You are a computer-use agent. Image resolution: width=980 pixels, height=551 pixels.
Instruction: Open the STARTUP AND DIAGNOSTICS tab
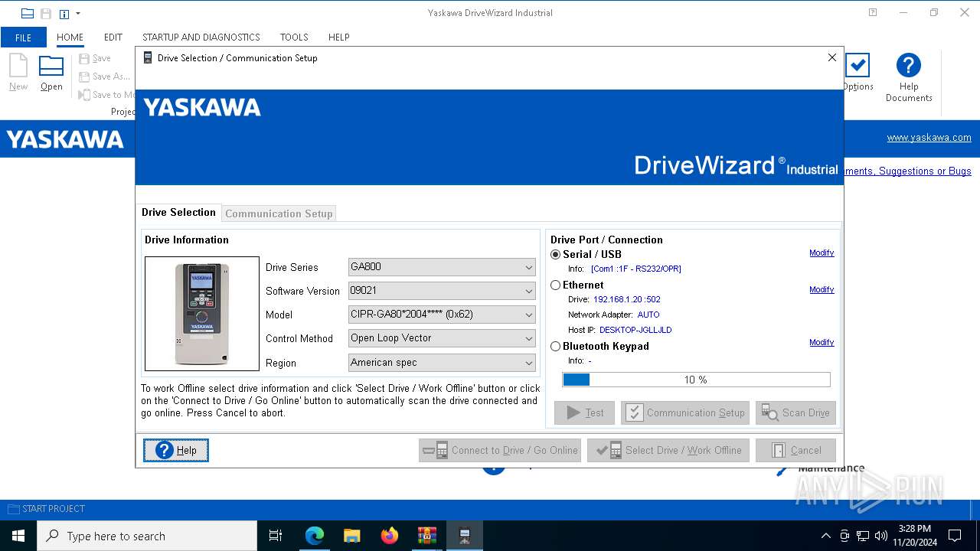pyautogui.click(x=201, y=37)
